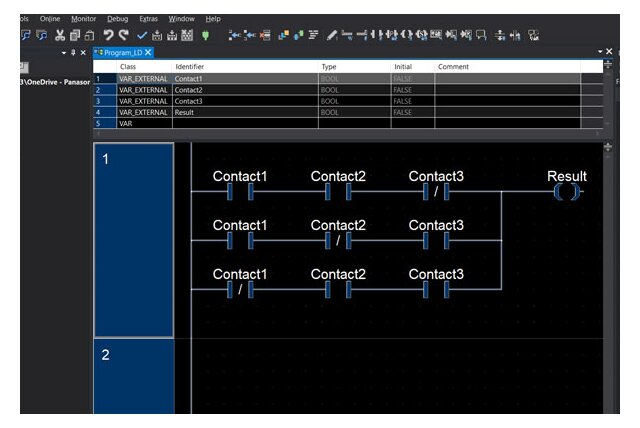
Task: Open editor window list dropdown arrow
Action: [600, 51]
